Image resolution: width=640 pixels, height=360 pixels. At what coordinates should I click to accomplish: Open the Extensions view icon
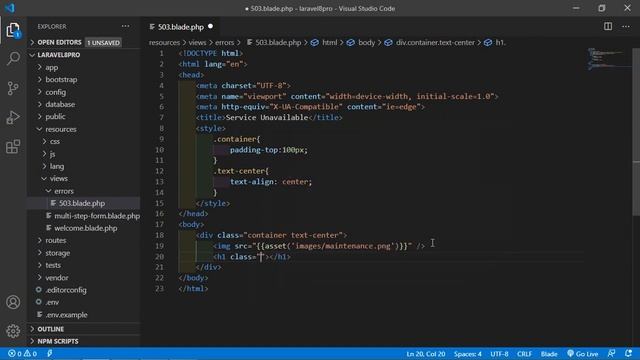pos(13,147)
